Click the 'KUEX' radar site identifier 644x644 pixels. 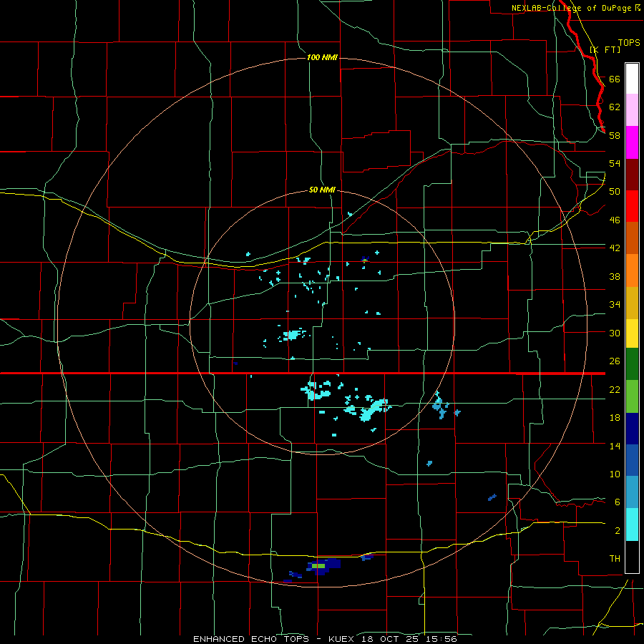click(x=343, y=639)
